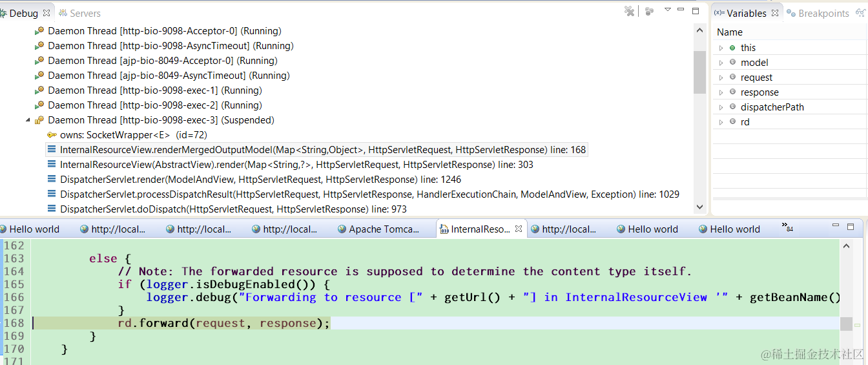Maximize the editor area
Viewport: 868px width, 365px height.
(851, 227)
